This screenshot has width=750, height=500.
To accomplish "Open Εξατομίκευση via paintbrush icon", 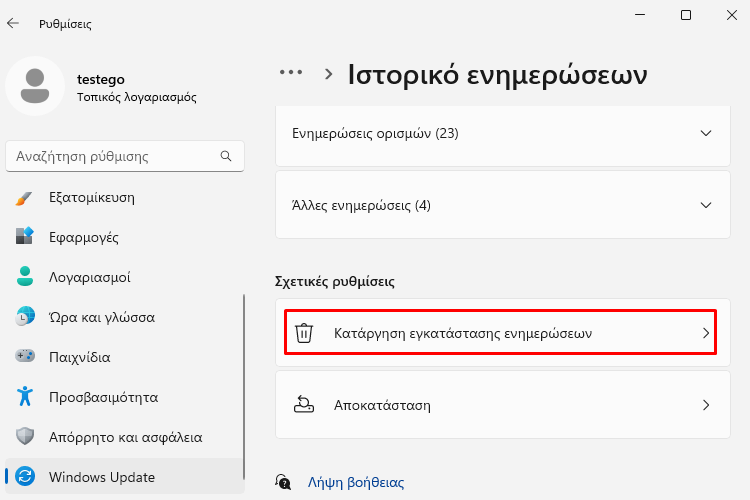I will point(24,198).
